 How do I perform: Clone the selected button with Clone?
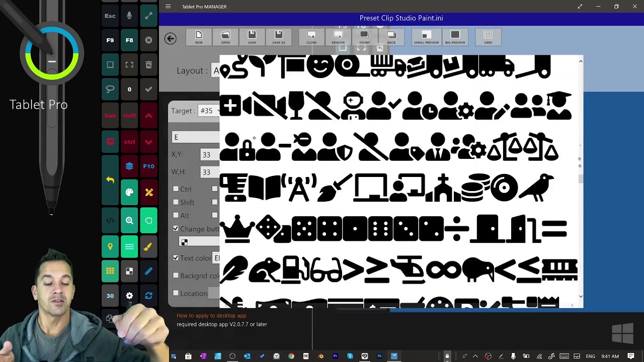(311, 37)
